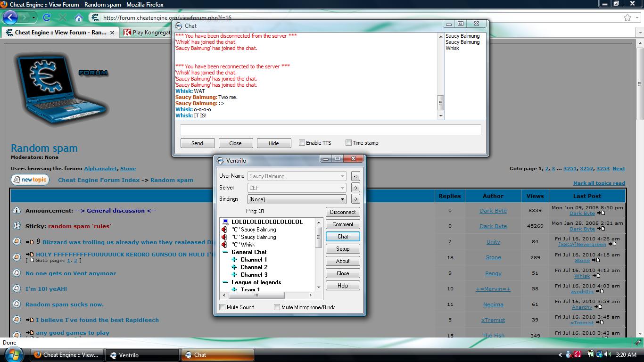Open the Server dropdown showing CEF

pos(343,188)
